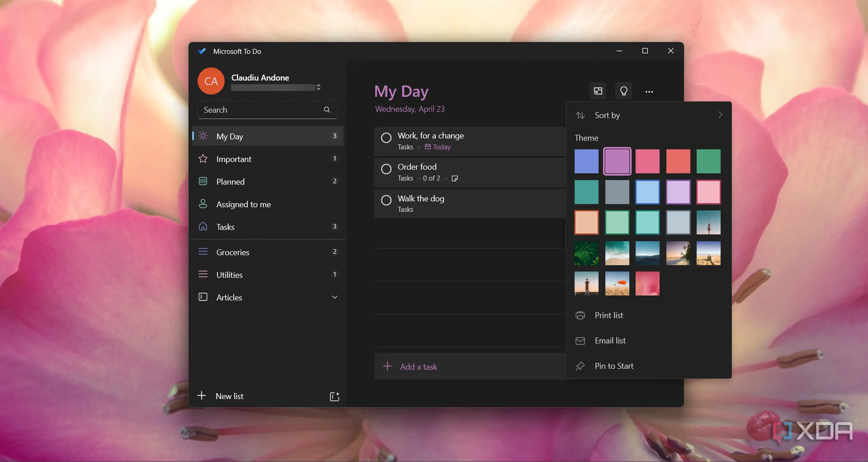Click the suggestions lightbulb icon
Viewport: 868px width, 462px height.
click(x=623, y=91)
